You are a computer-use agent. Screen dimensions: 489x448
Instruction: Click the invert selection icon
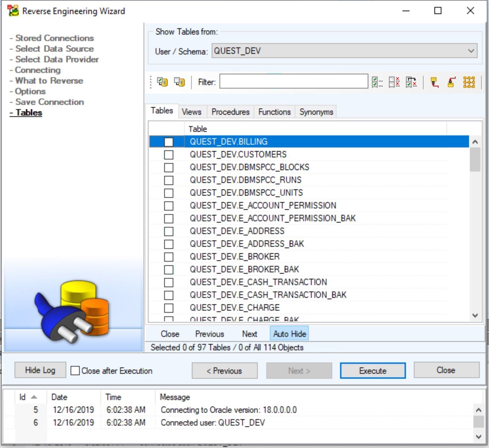click(411, 82)
